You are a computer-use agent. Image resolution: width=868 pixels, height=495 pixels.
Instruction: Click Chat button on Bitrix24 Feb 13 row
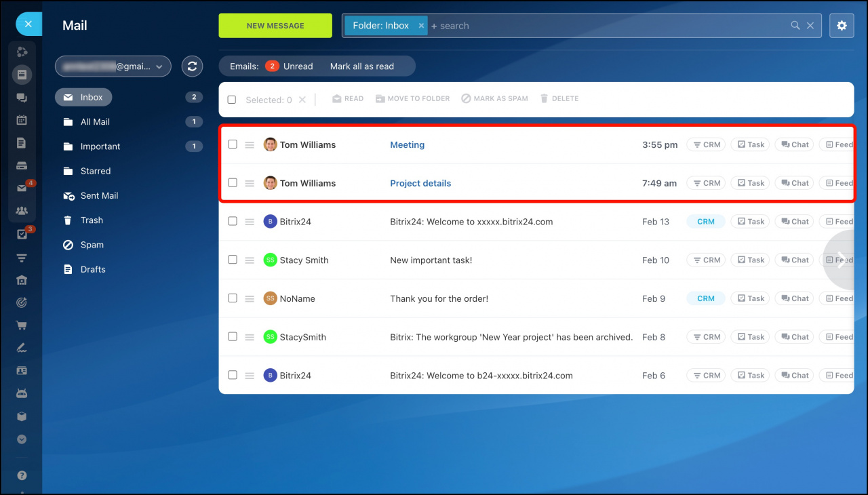[x=794, y=222]
